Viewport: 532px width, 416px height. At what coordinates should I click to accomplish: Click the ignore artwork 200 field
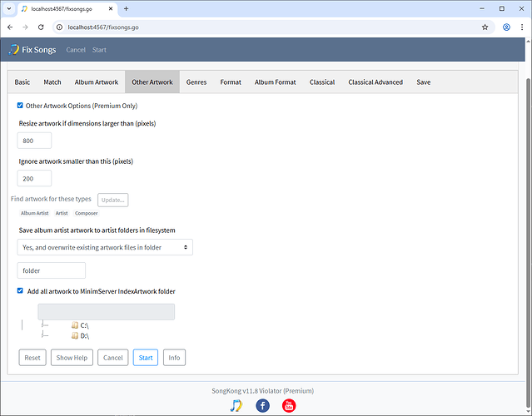[x=34, y=178]
